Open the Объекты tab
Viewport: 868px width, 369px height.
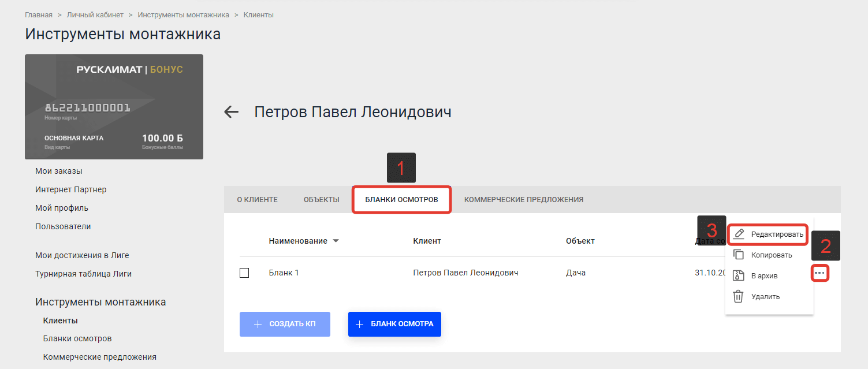(x=321, y=200)
